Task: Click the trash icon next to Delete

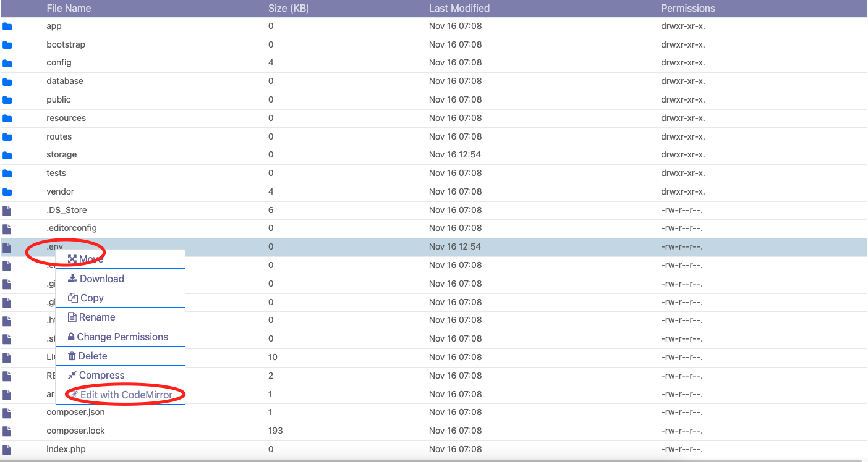Action: pos(74,356)
